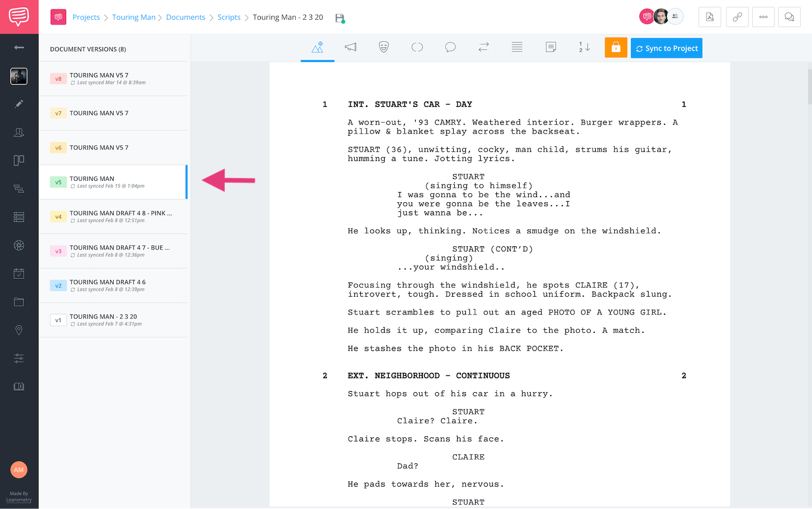Select the Action element (megaphone icon)
The height and width of the screenshot is (509, 812).
click(x=351, y=47)
